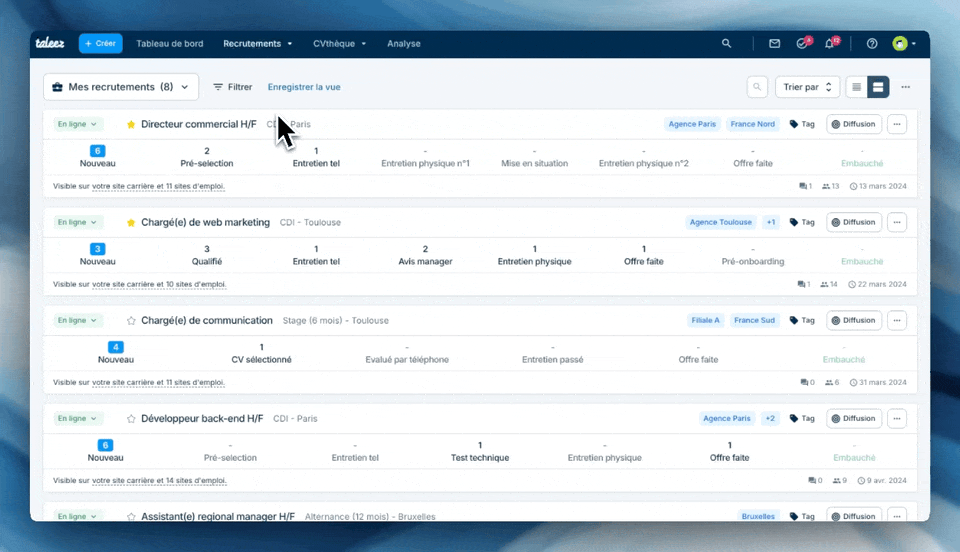960x552 pixels.
Task: Add a Tag to Développeur back-end job
Action: tap(802, 419)
